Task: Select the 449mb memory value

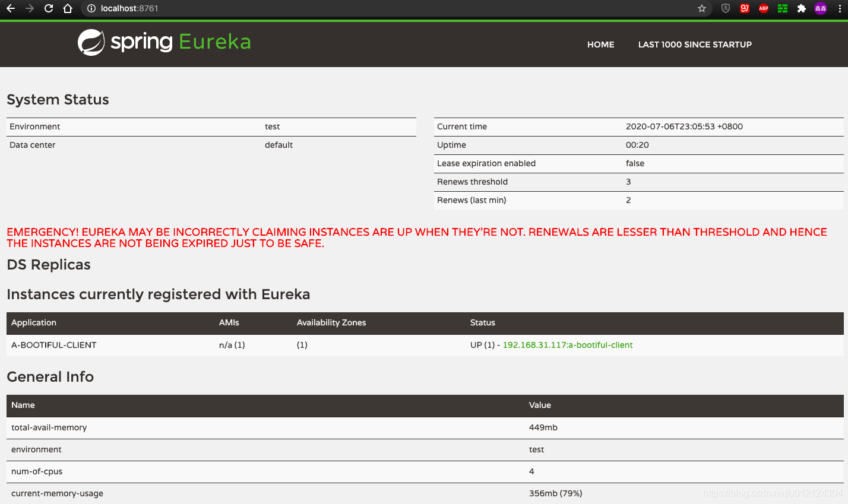Action: [543, 427]
